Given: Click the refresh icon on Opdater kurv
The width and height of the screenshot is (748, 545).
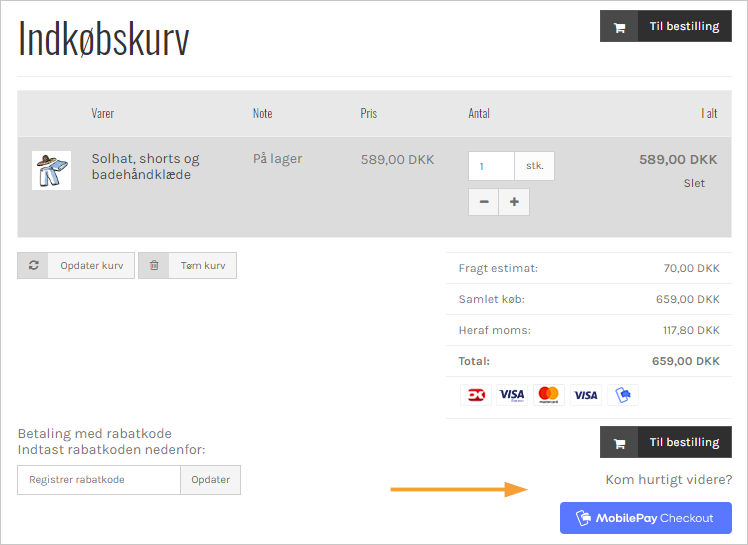Looking at the screenshot, I should pos(33,266).
